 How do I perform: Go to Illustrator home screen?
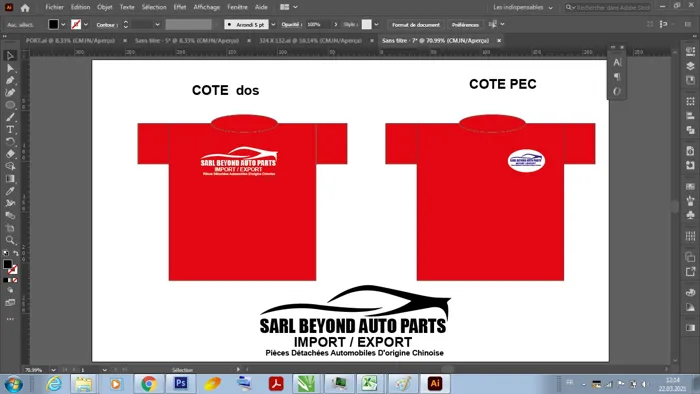click(25, 8)
